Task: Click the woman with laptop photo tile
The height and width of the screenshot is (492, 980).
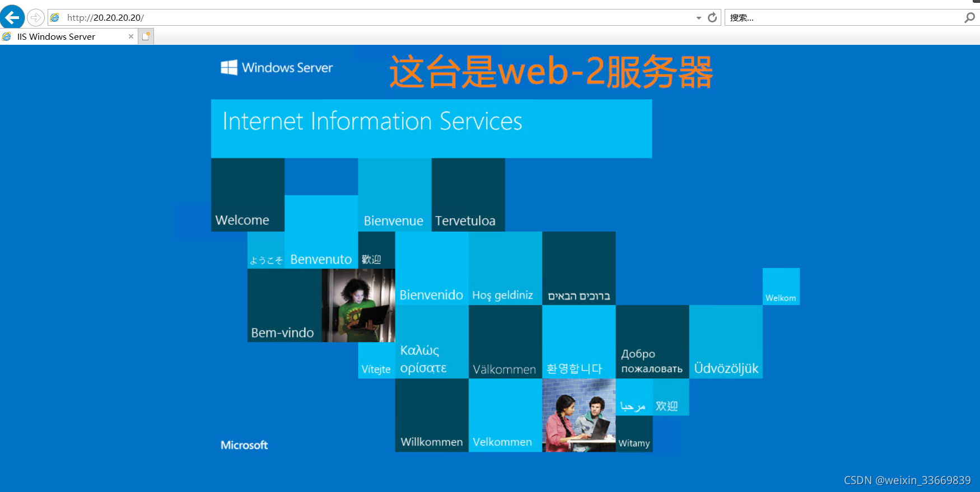Action: [x=358, y=305]
